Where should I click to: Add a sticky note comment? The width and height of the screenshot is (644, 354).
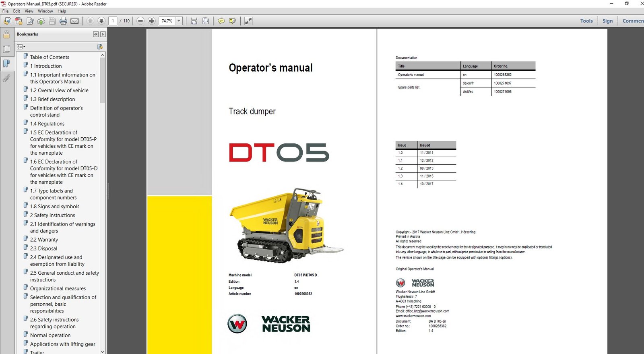pyautogui.click(x=221, y=21)
